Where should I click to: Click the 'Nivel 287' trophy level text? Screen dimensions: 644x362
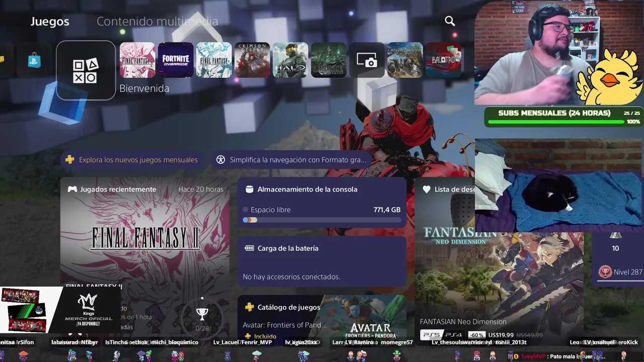[628, 272]
